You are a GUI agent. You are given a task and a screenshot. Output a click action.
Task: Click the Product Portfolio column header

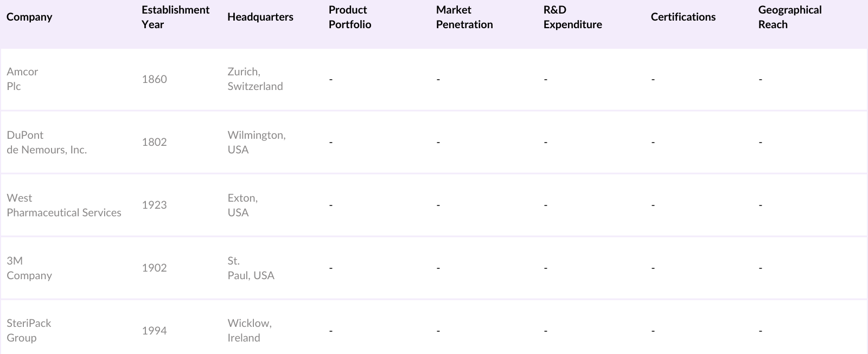(x=350, y=17)
